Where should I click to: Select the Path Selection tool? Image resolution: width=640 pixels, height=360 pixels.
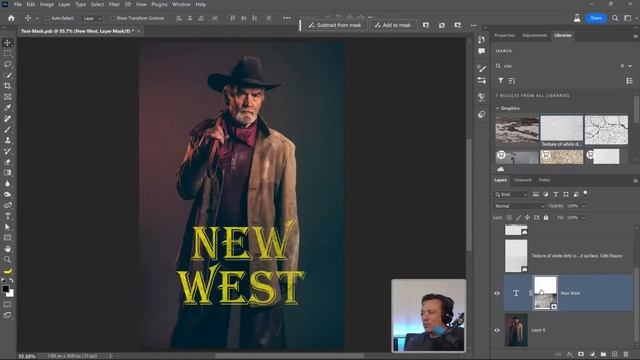pos(7,227)
